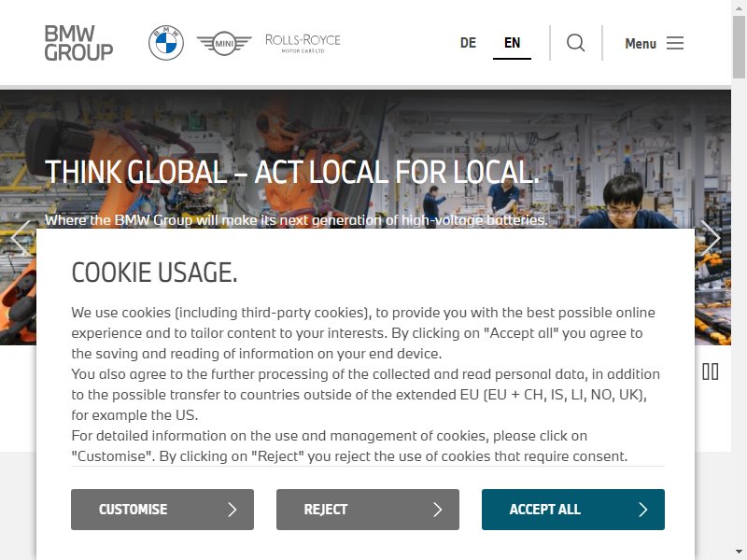Go to previous carousel slide arrow
This screenshot has height=560, width=747.
(x=21, y=237)
